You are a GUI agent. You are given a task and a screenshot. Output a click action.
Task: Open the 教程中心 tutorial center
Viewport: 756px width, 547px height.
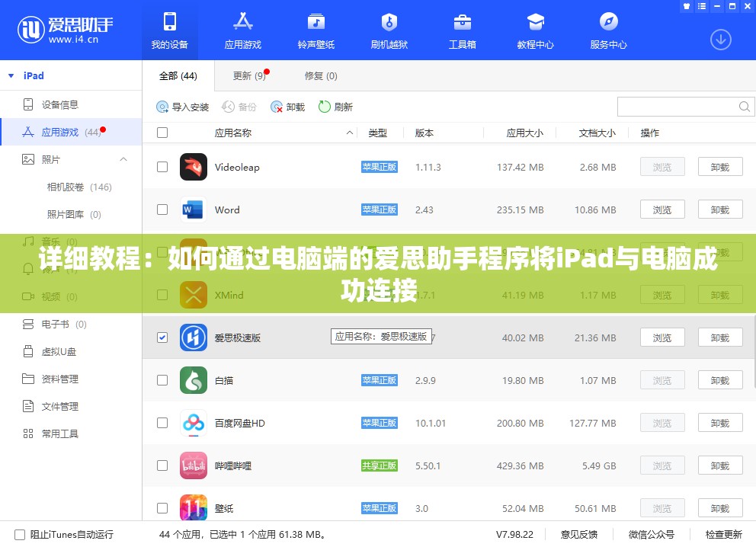[x=536, y=30]
